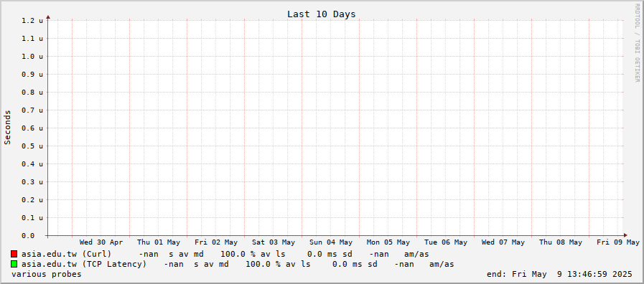Click the Last 10 Days chart title
Screen dimensions: 644x284
(321, 14)
